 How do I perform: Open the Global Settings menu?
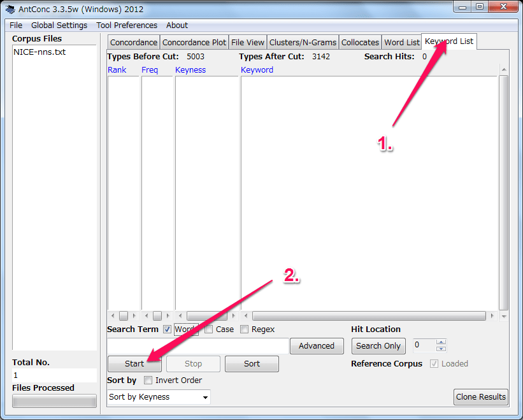tap(59, 25)
